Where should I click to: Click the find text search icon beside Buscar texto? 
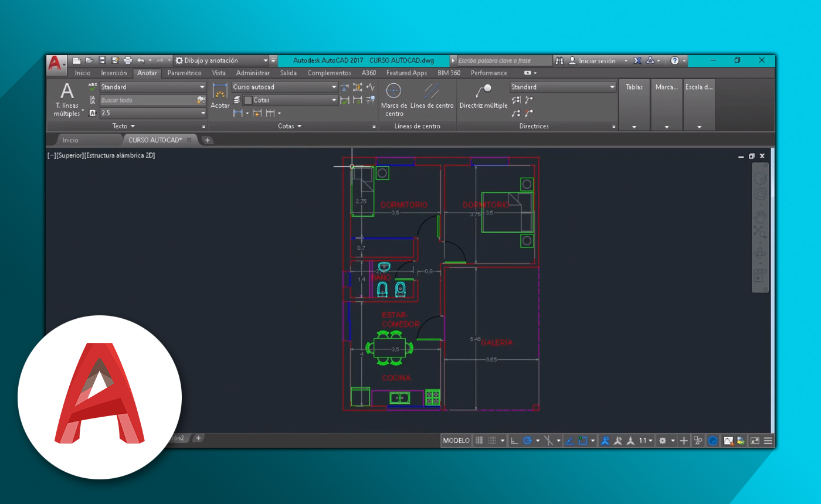pos(201,100)
